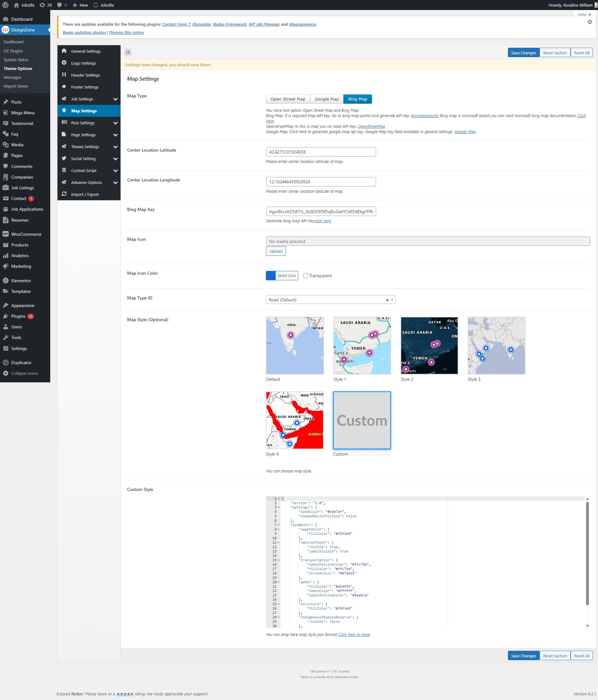Switch map type to Google Map
The image size is (598, 700).
tap(326, 99)
